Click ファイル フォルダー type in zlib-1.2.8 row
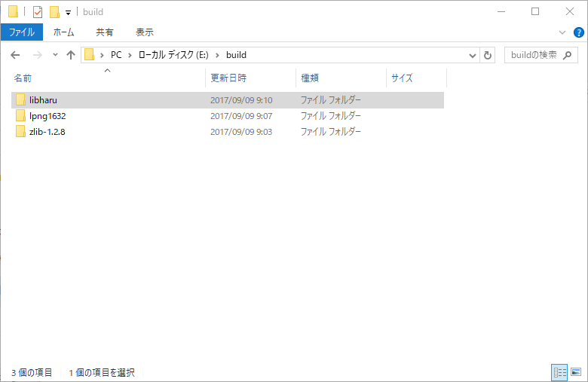This screenshot has height=382, width=588. point(331,132)
